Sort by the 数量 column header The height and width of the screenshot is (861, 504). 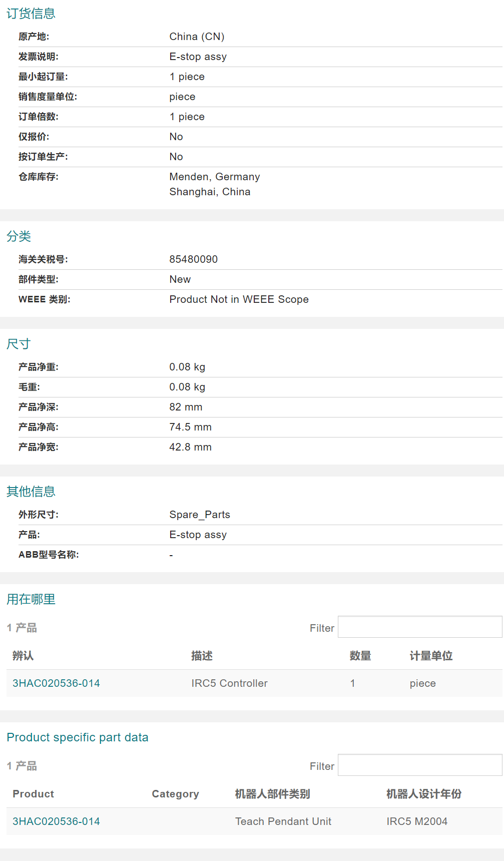point(360,656)
